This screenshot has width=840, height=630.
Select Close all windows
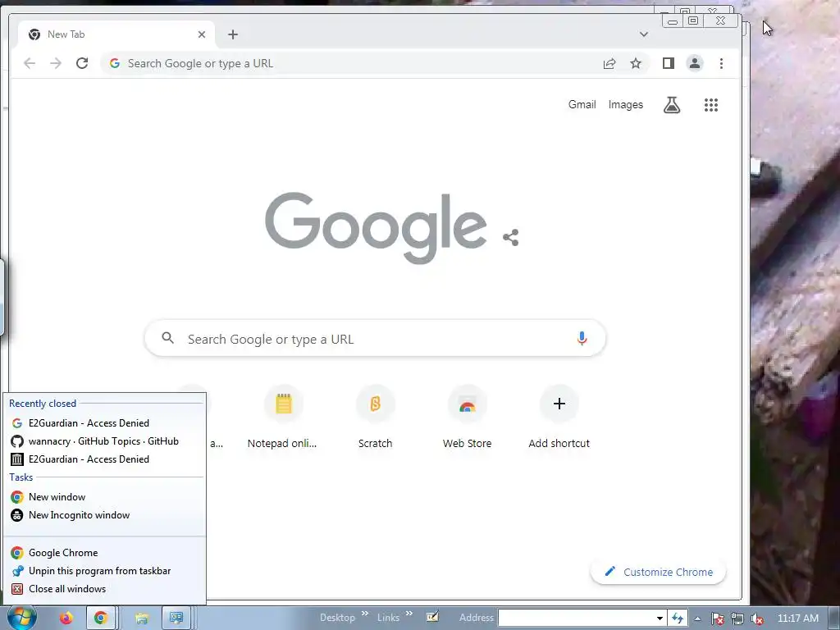105,589
